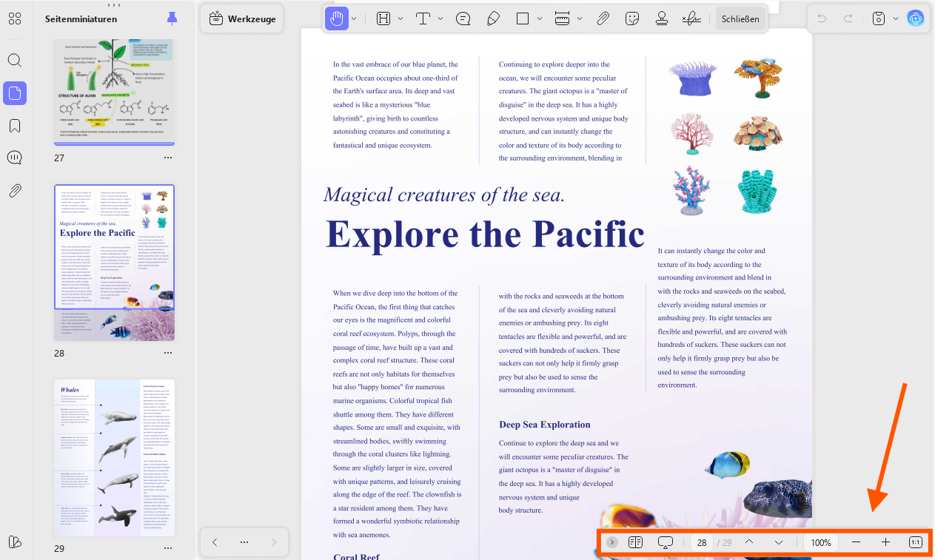Select the pencil drawing tool
This screenshot has width=935, height=560.
(493, 18)
